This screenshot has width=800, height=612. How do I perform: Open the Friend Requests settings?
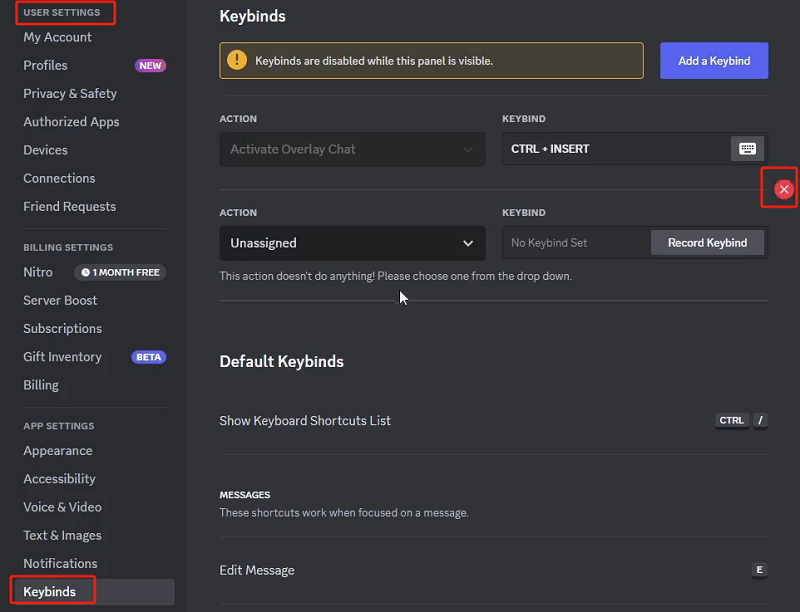pos(69,206)
